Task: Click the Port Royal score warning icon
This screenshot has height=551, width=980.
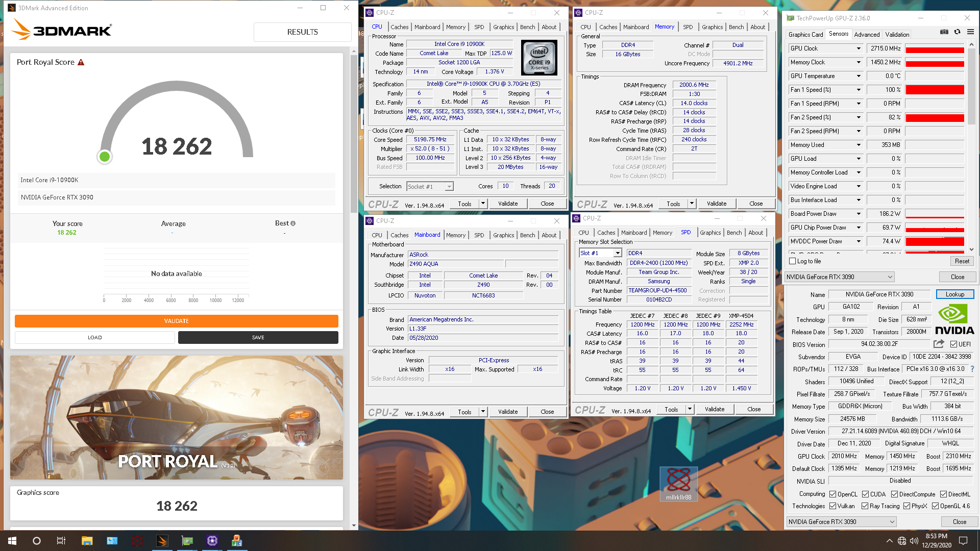Action: [81, 62]
